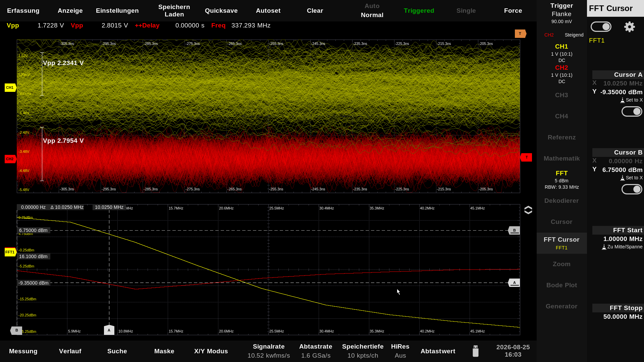Image resolution: width=644 pixels, height=362 pixels.
Task: Open the Messung menu
Action: 23,351
